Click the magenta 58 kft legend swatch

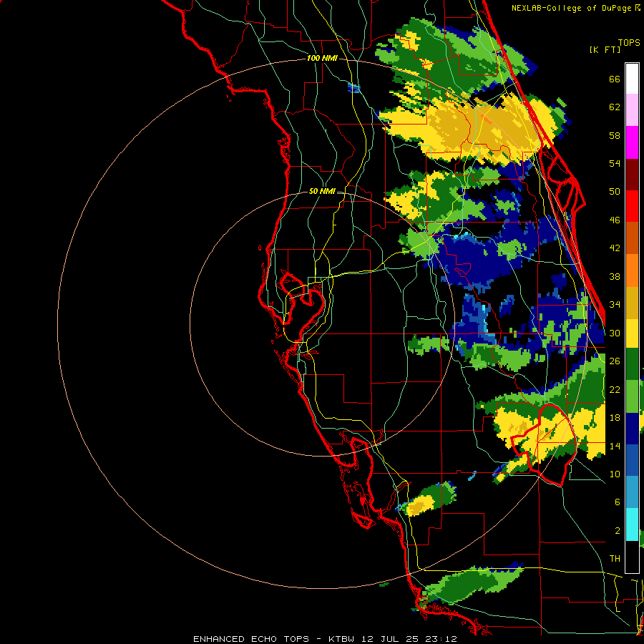point(632,142)
